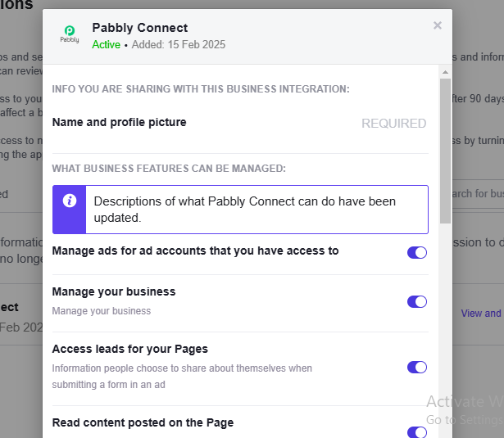Disable the Manage ads for ad accounts toggle
The image size is (504, 438).
[417, 252]
